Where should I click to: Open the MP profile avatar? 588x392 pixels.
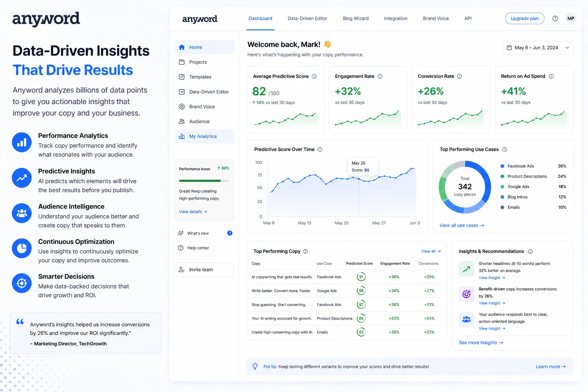click(x=571, y=18)
